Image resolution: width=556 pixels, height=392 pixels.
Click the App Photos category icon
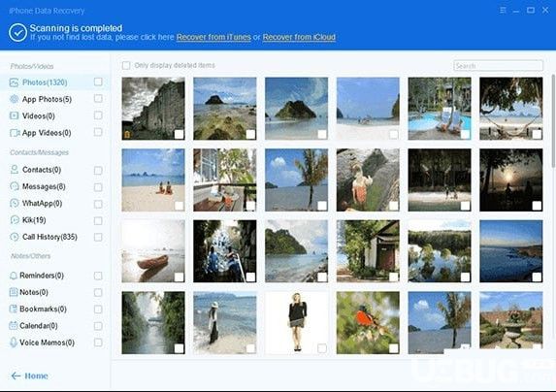tap(14, 99)
